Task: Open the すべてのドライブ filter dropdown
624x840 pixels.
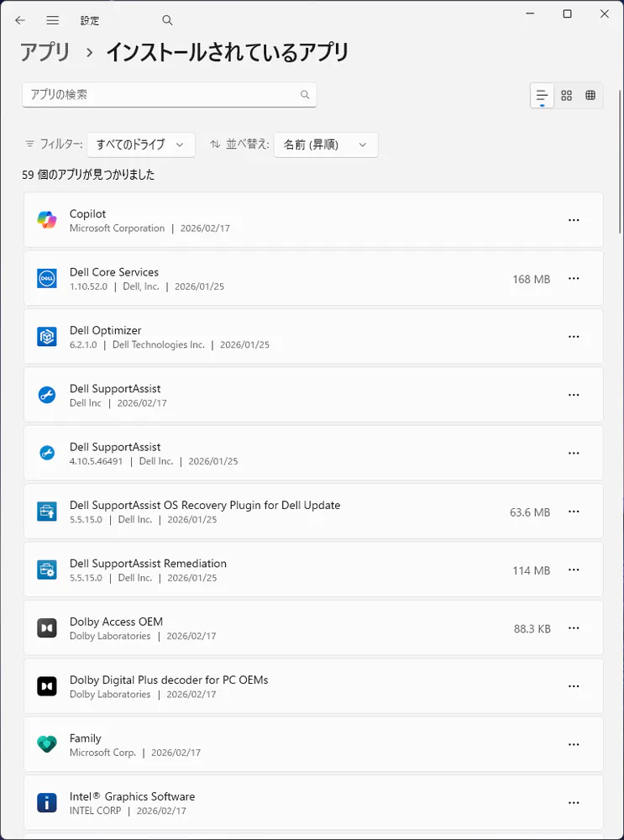Action: [141, 144]
